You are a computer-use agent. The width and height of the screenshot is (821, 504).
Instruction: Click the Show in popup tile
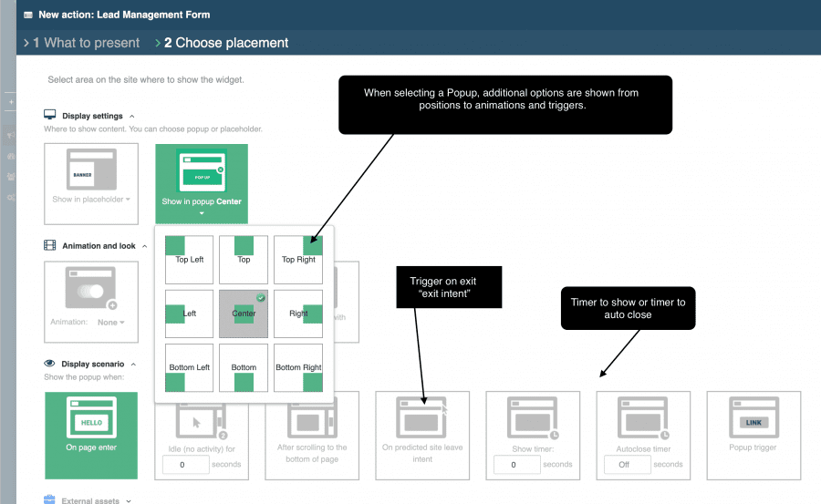[x=202, y=179]
